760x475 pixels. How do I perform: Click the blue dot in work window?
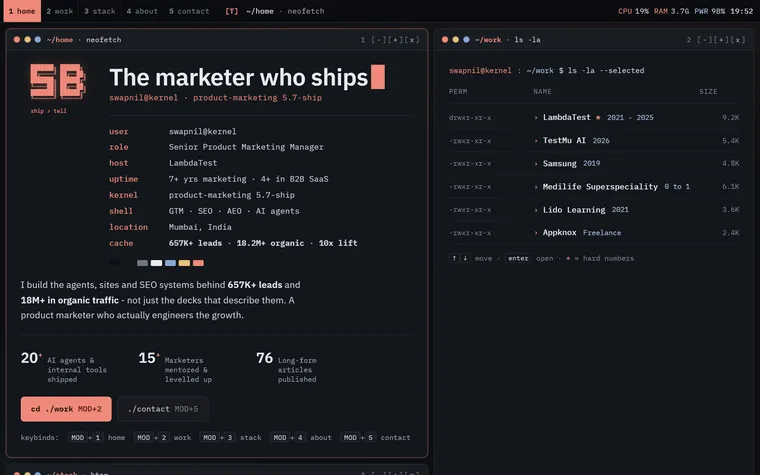pyautogui.click(x=466, y=40)
